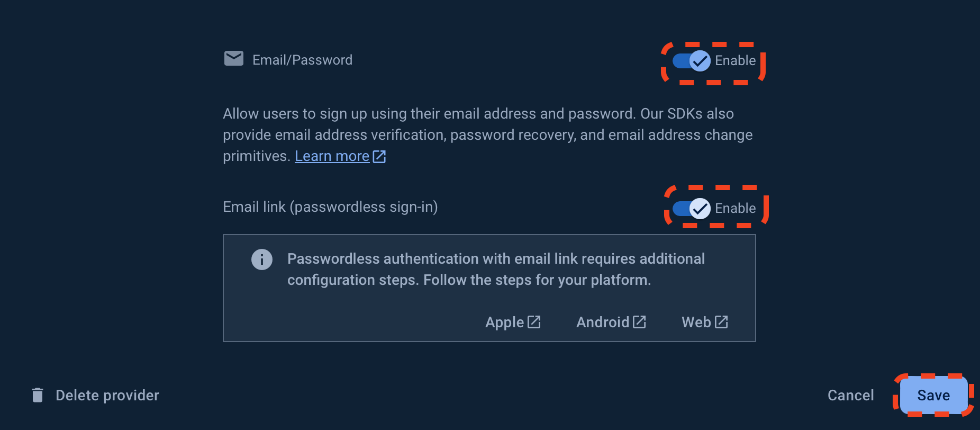Click the external-link icon next to Android
The height and width of the screenshot is (430, 980).
tap(639, 322)
